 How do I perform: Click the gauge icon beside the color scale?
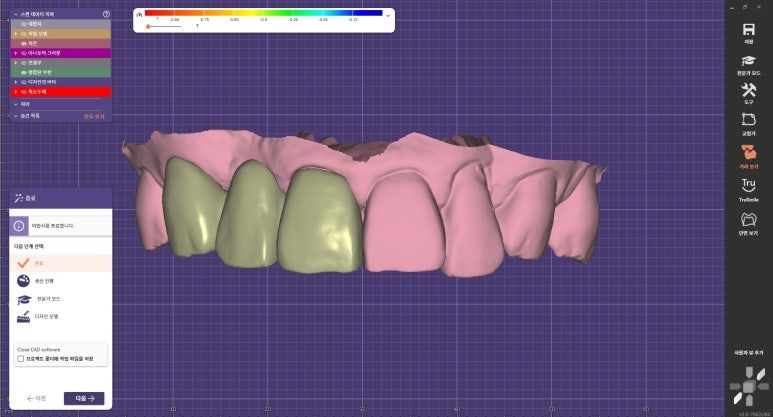pyautogui.click(x=139, y=15)
